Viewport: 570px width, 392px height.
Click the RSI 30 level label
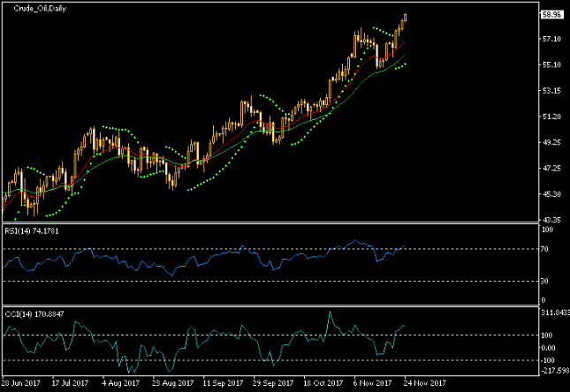[544, 281]
